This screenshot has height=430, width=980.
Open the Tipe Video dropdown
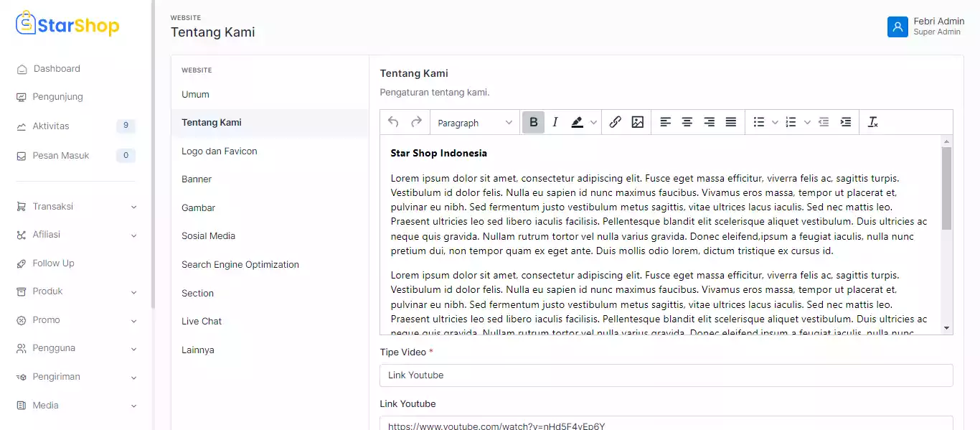[x=666, y=375]
